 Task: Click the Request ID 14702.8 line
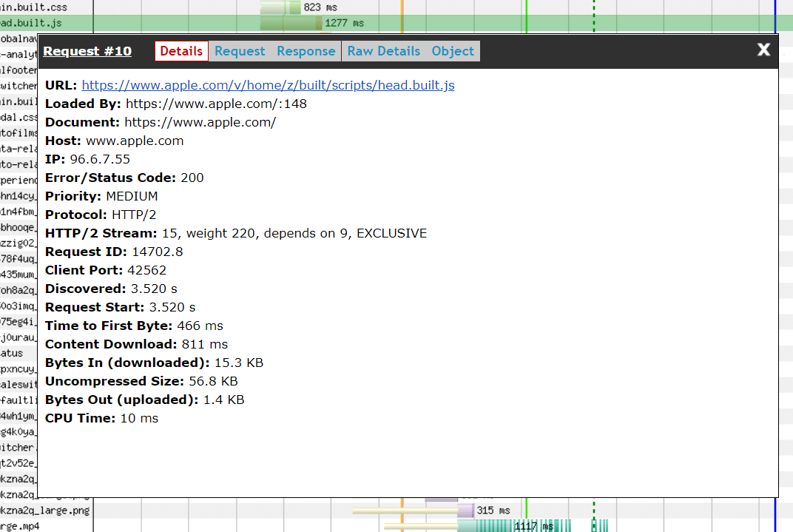pos(114,252)
